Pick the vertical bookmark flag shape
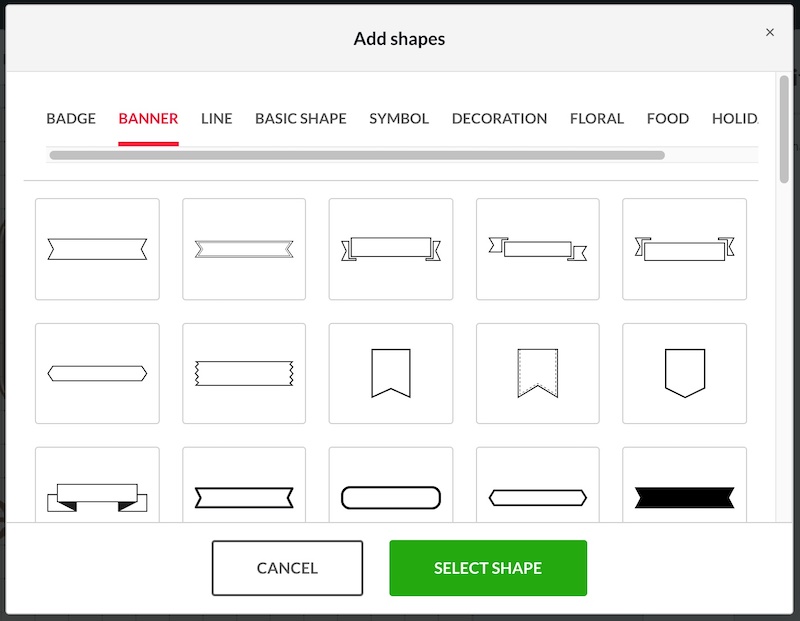 tap(391, 373)
